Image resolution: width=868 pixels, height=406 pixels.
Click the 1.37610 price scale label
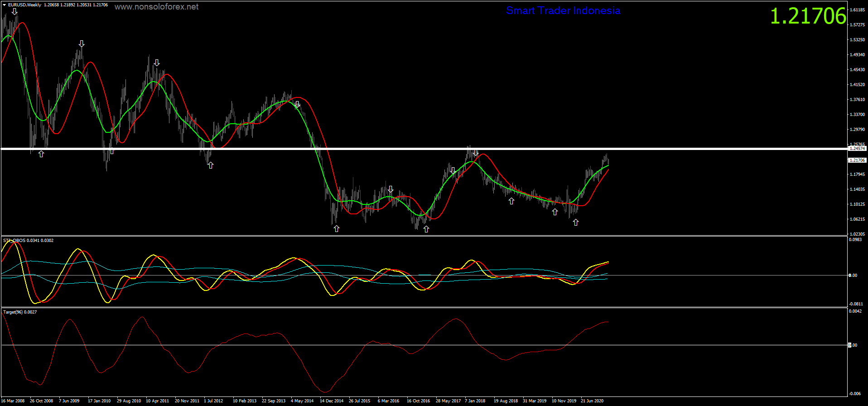coord(858,100)
